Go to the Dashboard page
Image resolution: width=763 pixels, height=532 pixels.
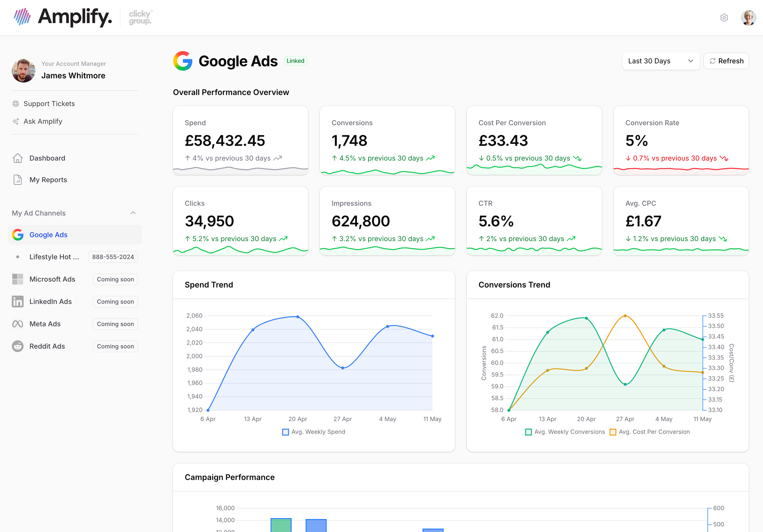(x=47, y=158)
